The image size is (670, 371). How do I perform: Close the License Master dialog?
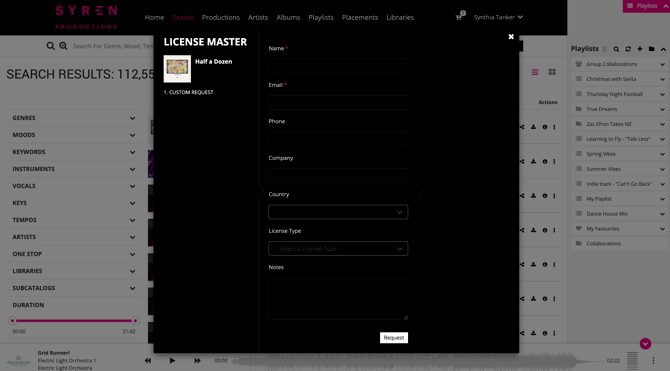[x=511, y=37]
